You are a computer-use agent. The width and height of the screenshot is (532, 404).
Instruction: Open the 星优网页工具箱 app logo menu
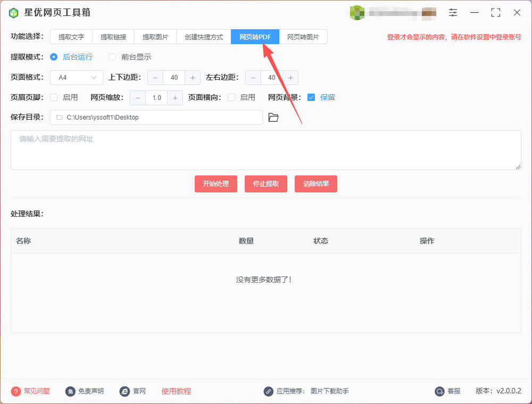point(13,12)
